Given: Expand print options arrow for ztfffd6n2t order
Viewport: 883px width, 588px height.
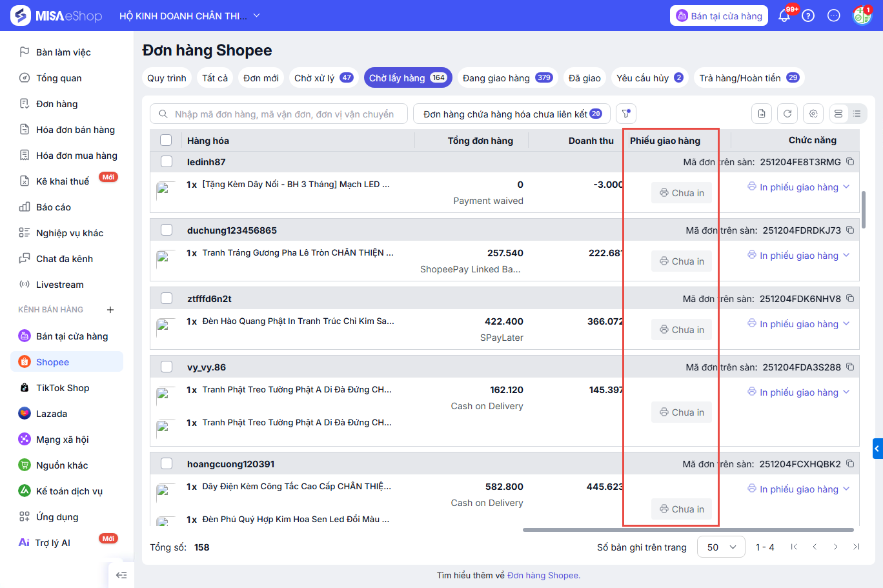Looking at the screenshot, I should [x=846, y=324].
